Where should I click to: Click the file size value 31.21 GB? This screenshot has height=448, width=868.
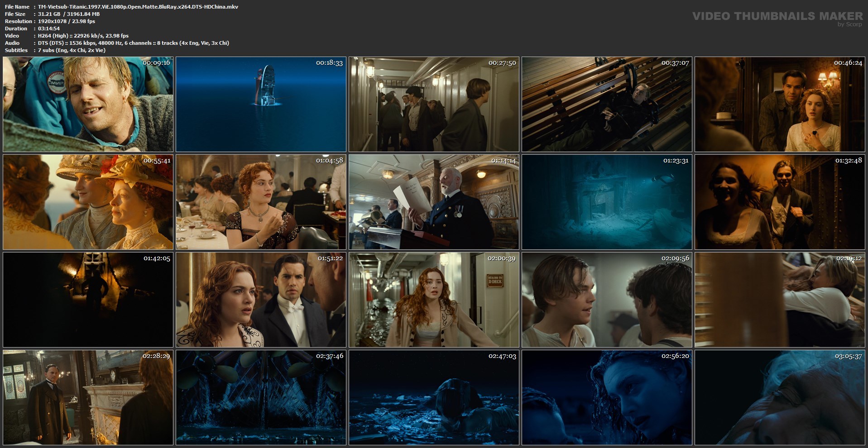[x=49, y=14]
